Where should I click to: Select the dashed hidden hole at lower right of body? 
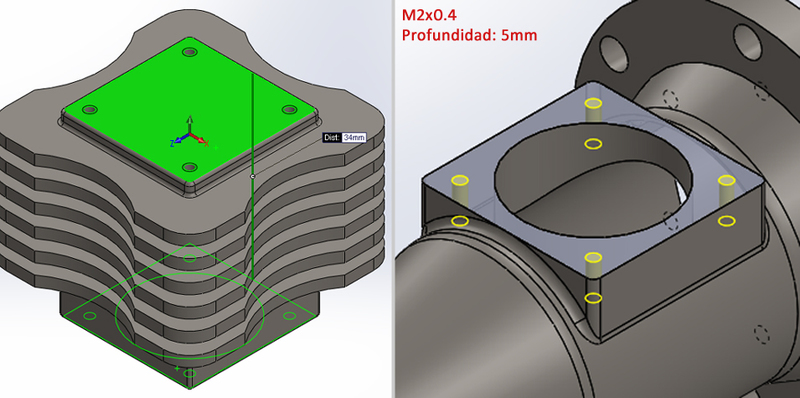[x=761, y=334]
